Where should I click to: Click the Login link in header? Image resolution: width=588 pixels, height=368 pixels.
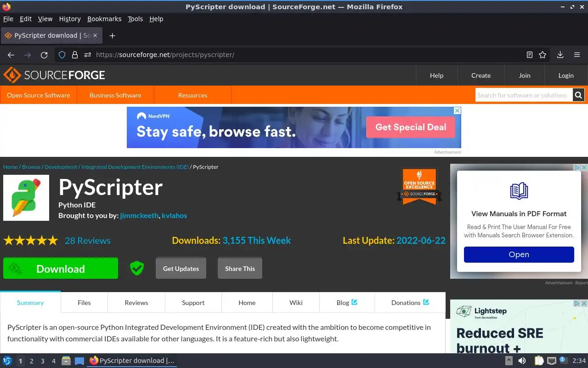pos(566,75)
